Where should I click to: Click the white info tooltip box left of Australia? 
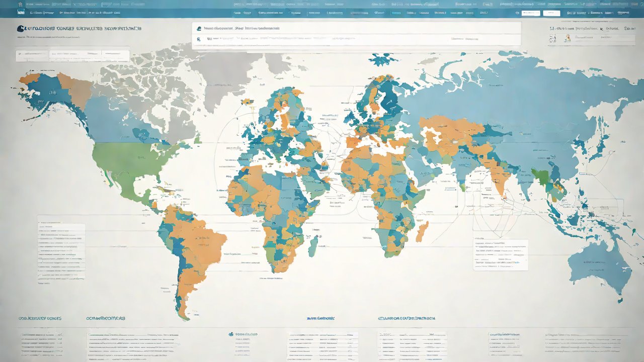pos(501,254)
